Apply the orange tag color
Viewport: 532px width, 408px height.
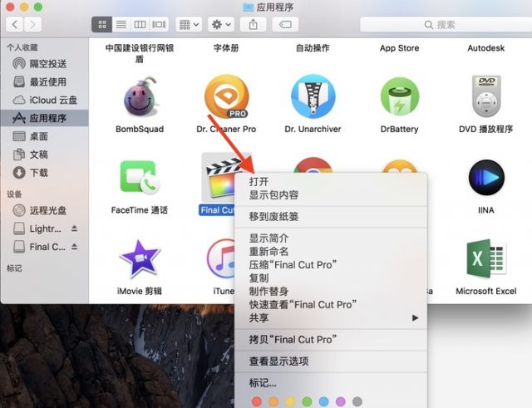(273, 401)
